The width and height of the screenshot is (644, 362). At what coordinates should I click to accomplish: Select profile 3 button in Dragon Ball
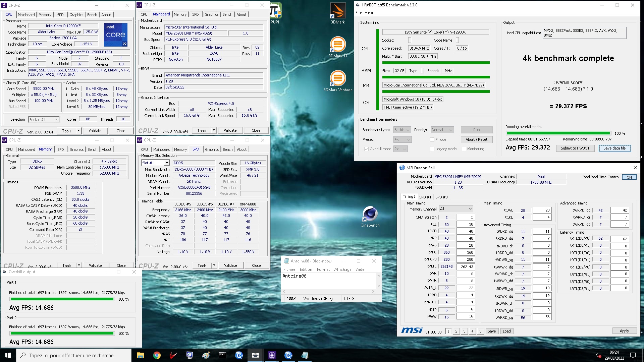[464, 331]
